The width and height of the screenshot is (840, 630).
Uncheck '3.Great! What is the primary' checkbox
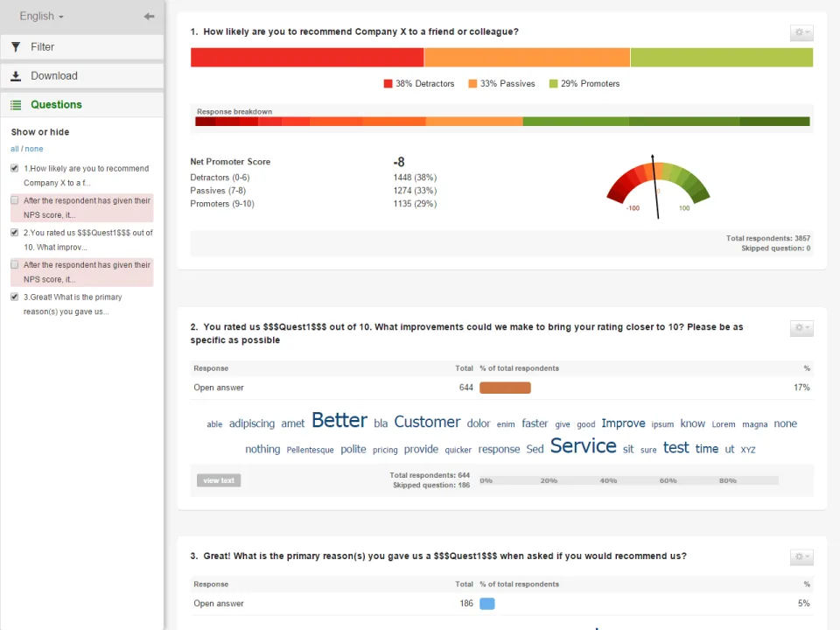coord(15,297)
